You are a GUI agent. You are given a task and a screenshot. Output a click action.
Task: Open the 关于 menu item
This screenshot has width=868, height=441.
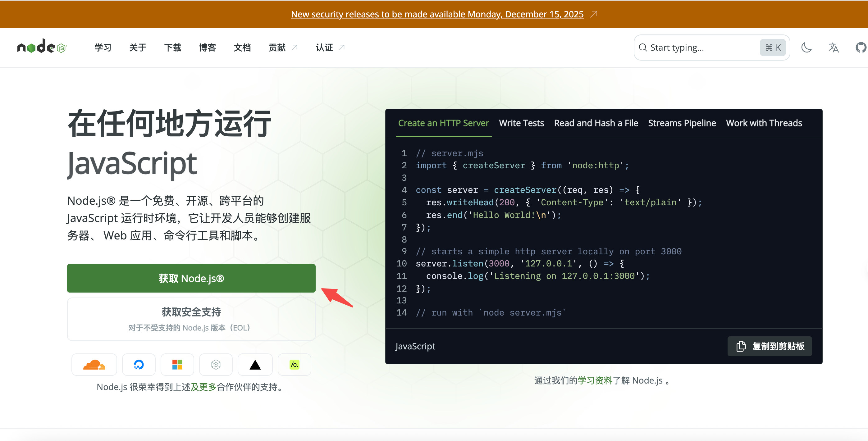coord(138,48)
